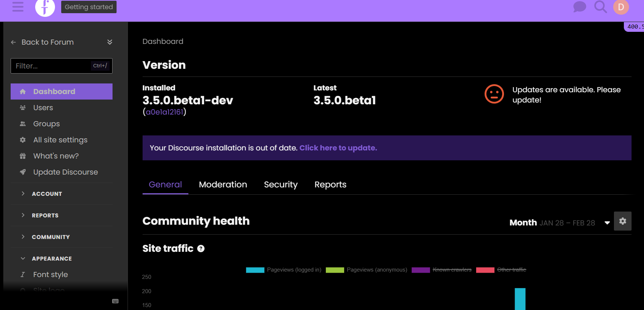The width and height of the screenshot is (644, 310).
Task: Focus the sidebar Filter input field
Action: [51, 66]
